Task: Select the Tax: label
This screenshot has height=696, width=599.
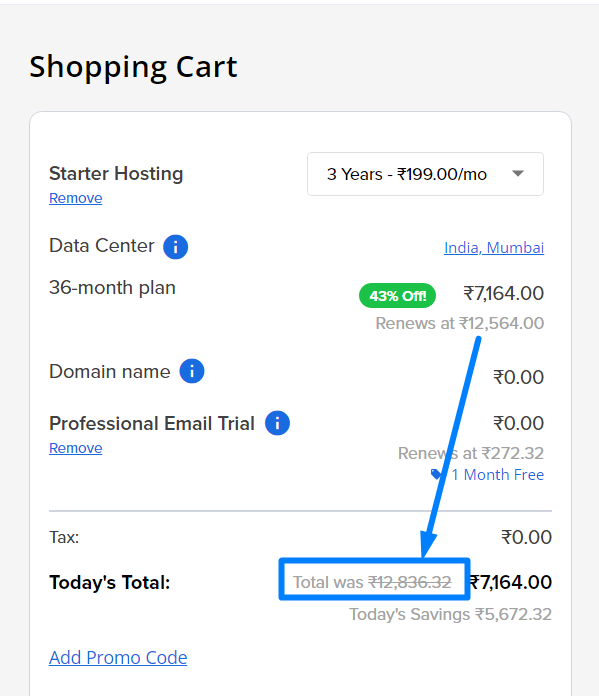Action: point(64,538)
